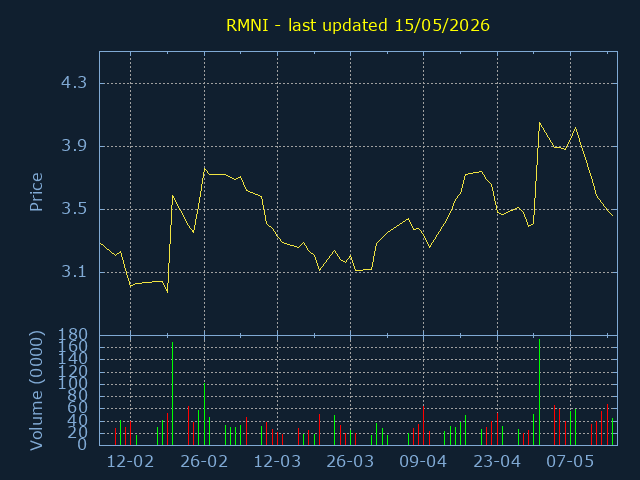This screenshot has width=640, height=480.
Task: Click the 4.3 price axis label
Action: tap(74, 83)
